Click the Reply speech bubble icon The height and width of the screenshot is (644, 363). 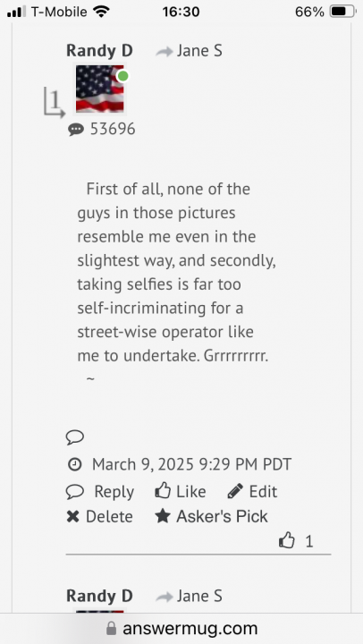tap(75, 492)
